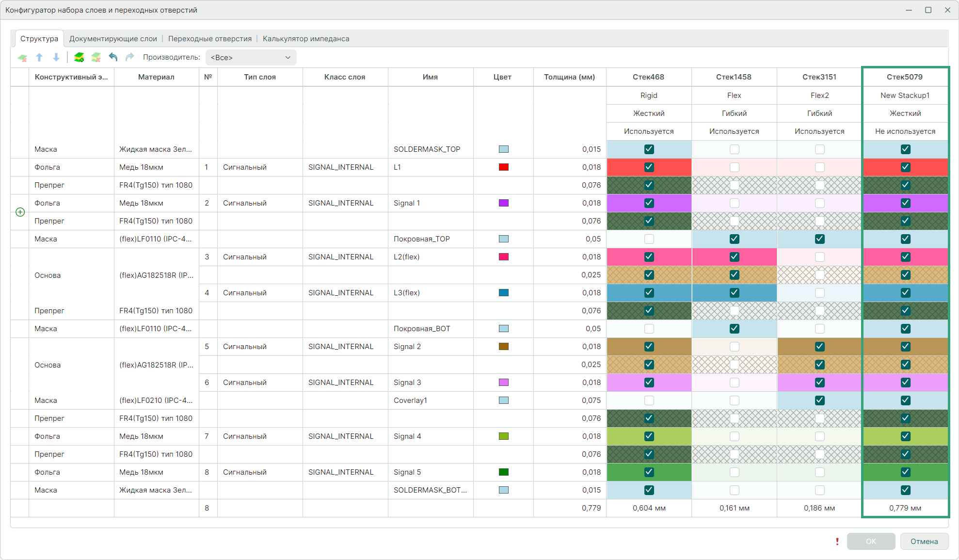
Task: Open the Калькулятор импеданса tab
Action: pyautogui.click(x=306, y=39)
